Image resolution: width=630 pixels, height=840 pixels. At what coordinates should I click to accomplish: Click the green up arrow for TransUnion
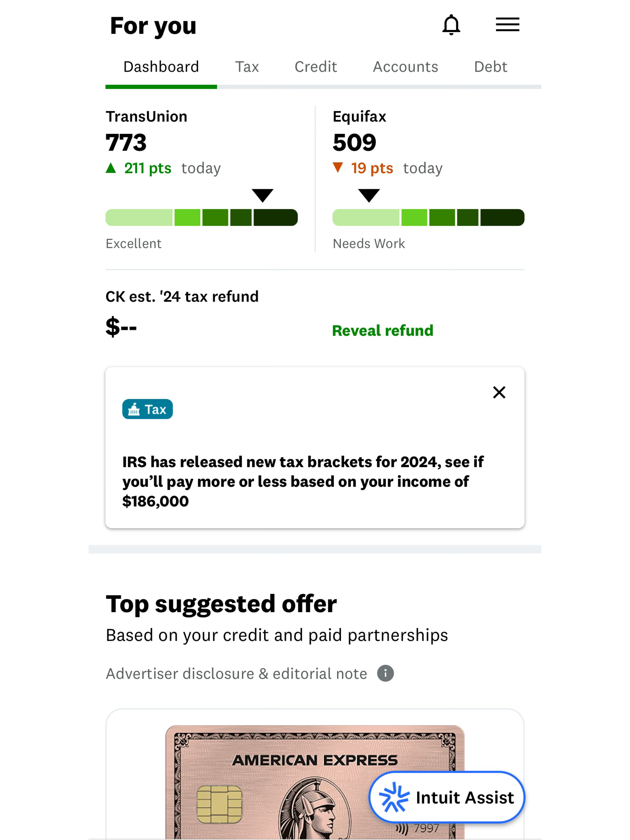110,168
